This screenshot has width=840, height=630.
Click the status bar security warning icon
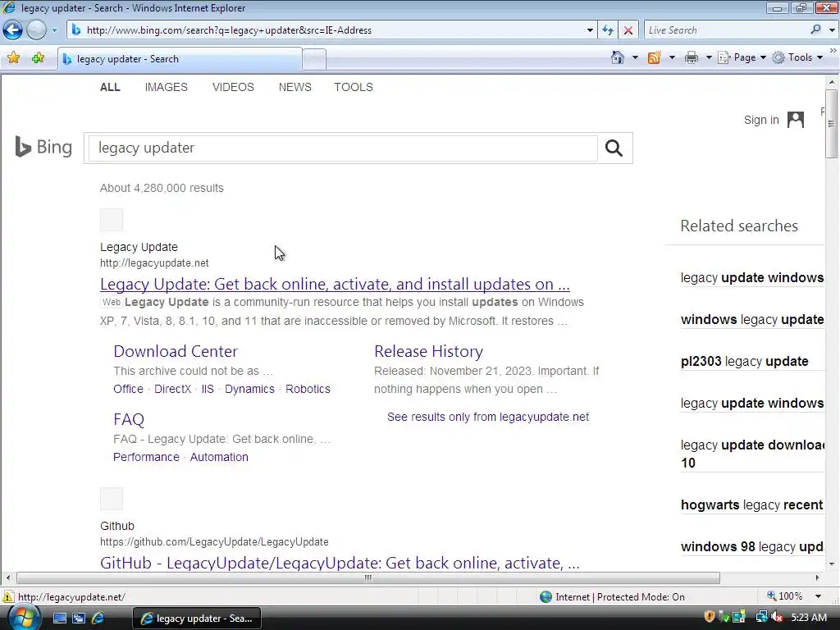click(7, 596)
